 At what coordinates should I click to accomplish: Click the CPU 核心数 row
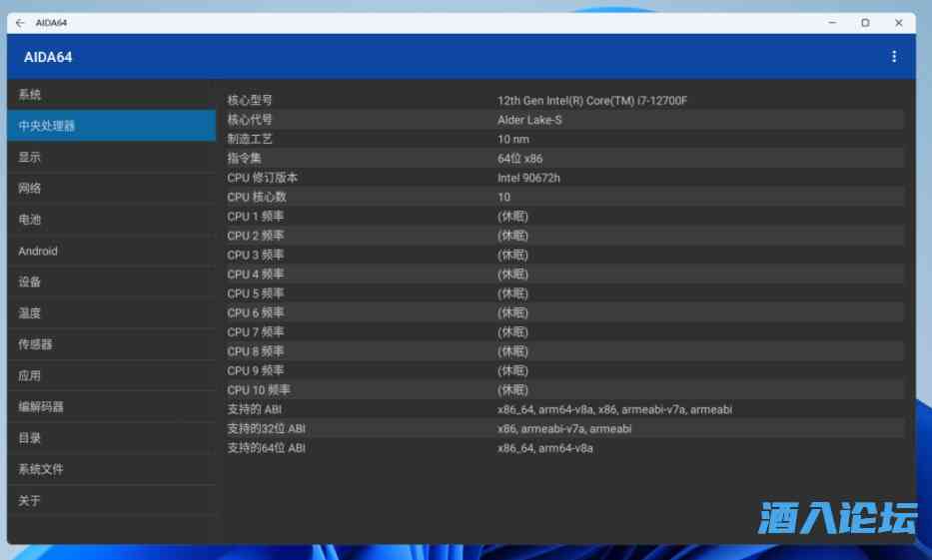coord(564,197)
